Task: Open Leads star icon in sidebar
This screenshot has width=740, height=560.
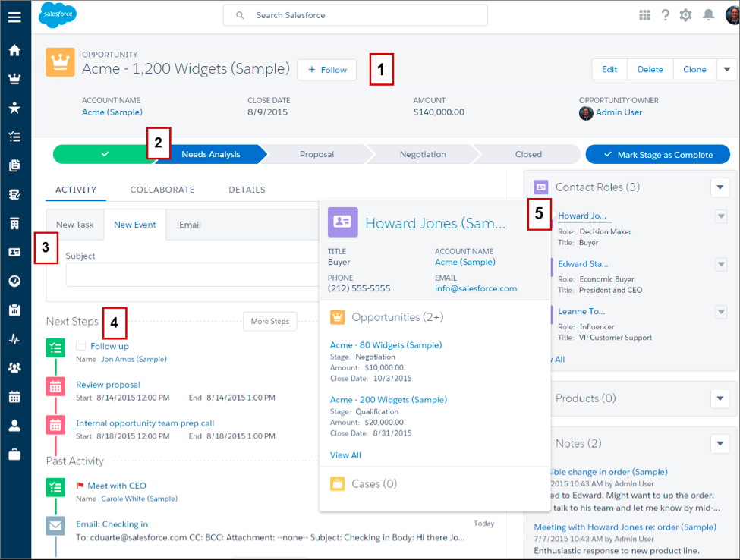Action: coord(14,108)
